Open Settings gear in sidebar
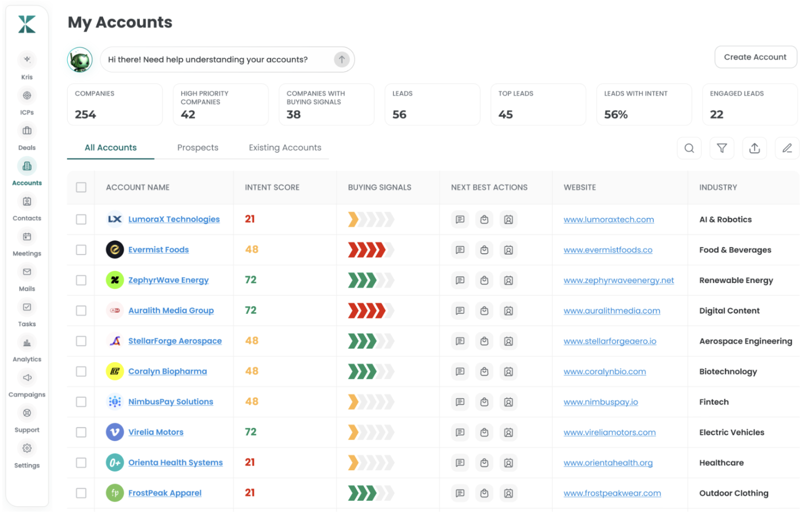Viewport: 812px width, 518px height. [27, 448]
